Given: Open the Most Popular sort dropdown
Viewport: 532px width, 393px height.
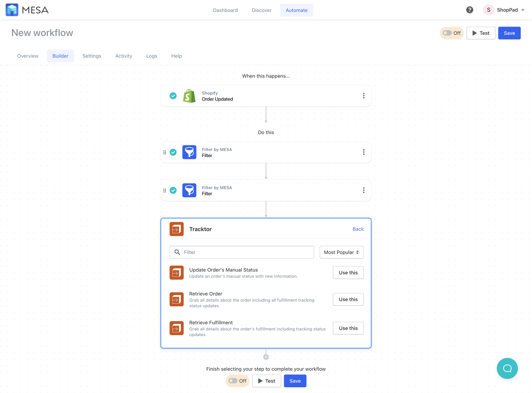Looking at the screenshot, I should pyautogui.click(x=341, y=252).
